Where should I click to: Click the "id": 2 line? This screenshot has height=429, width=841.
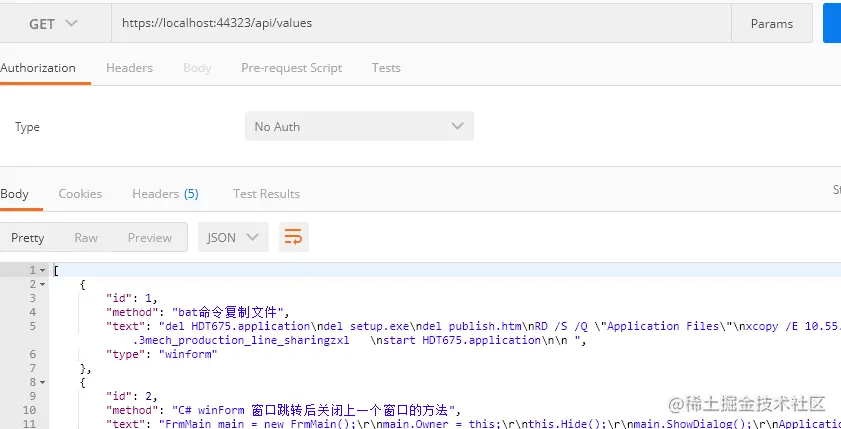coord(131,396)
